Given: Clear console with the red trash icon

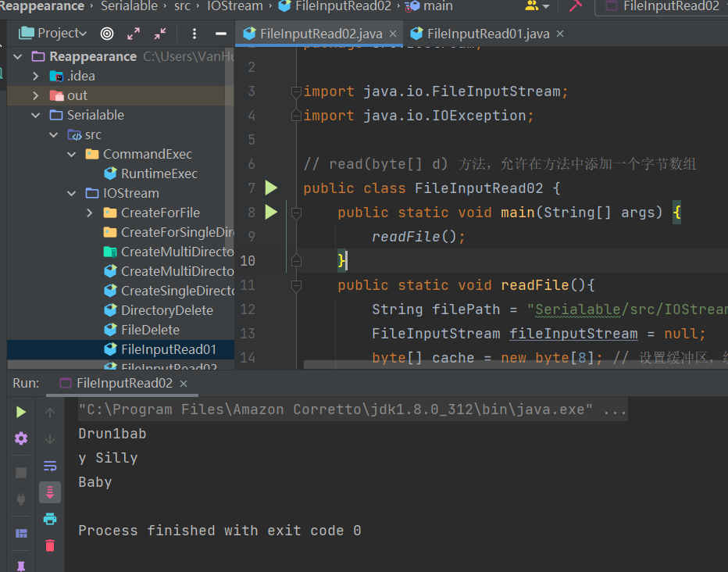Looking at the screenshot, I should pyautogui.click(x=50, y=545).
